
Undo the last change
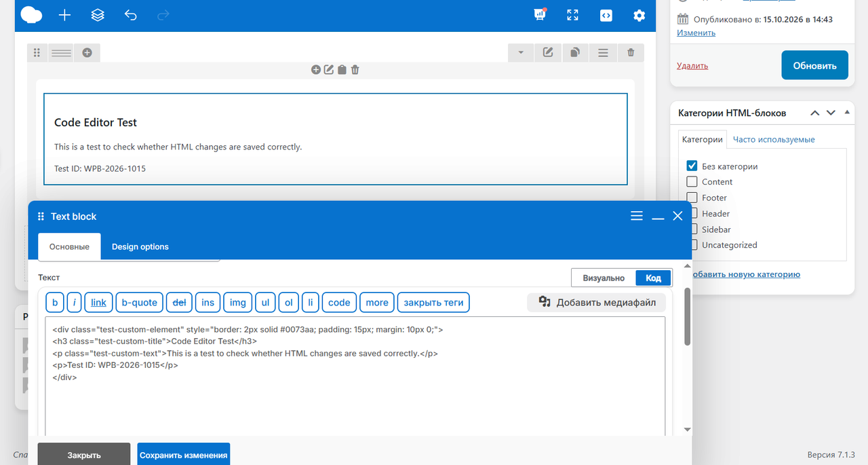[130, 15]
